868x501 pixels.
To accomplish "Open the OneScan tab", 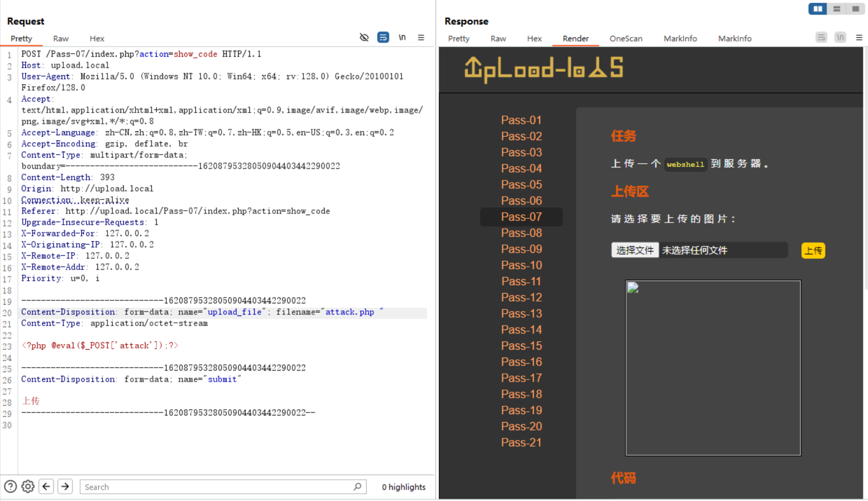I will 626,39.
